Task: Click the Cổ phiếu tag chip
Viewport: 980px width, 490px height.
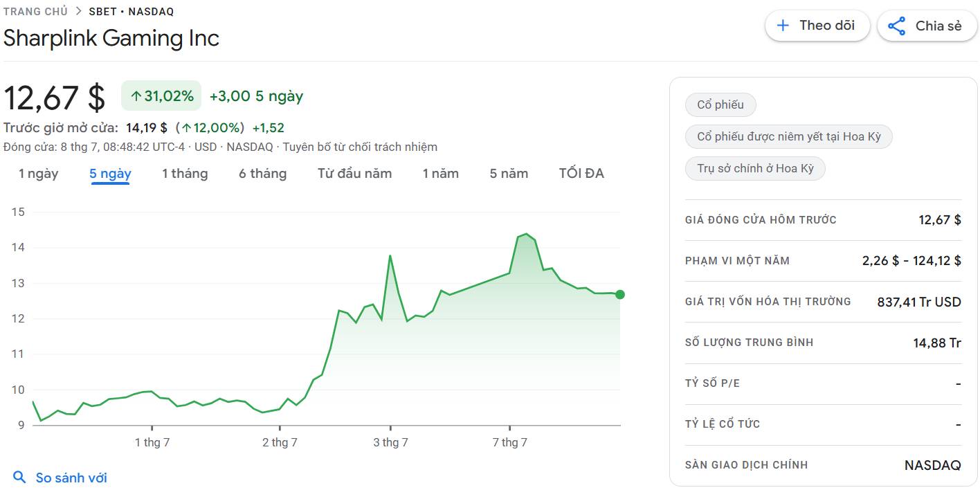Action: click(x=720, y=105)
